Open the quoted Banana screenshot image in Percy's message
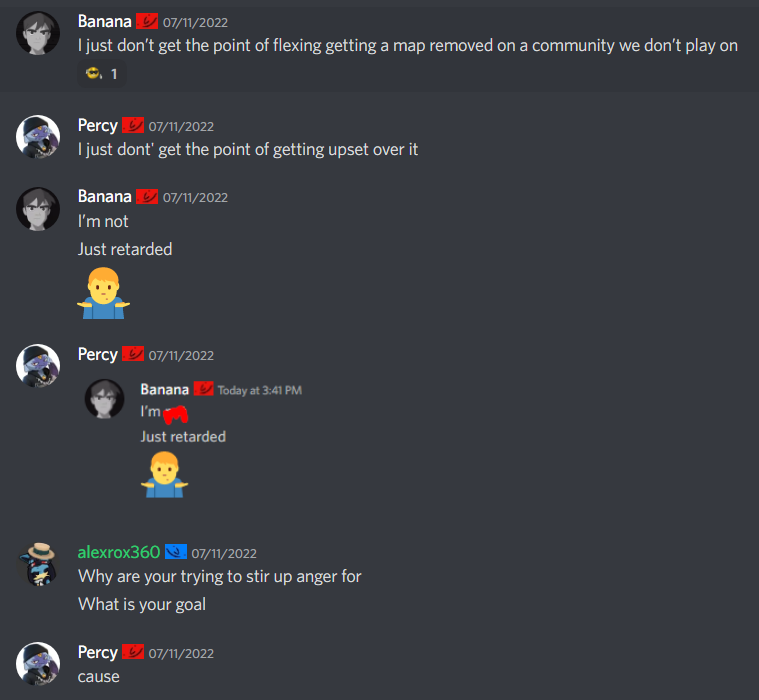759x700 pixels. tap(194, 440)
